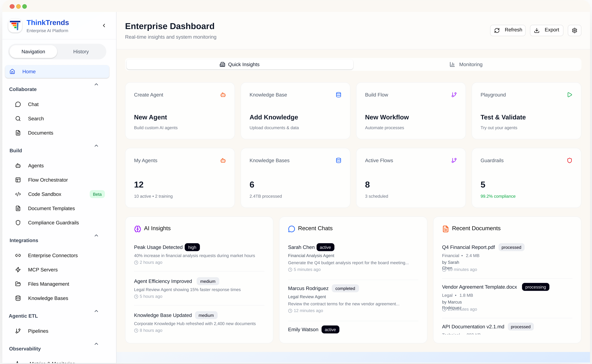Open the Monitoring tab
Viewport: 592px width, 364px height.
(466, 64)
